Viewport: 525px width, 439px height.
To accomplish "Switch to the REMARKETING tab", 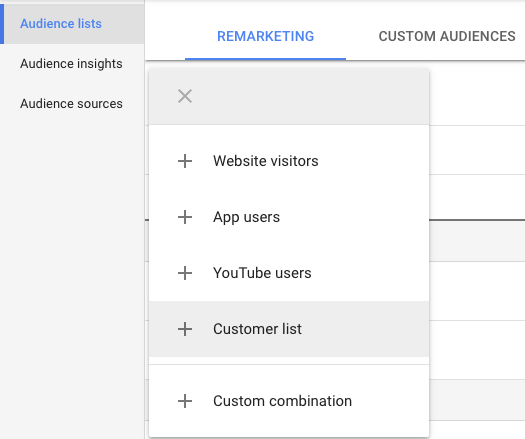I will (x=266, y=36).
